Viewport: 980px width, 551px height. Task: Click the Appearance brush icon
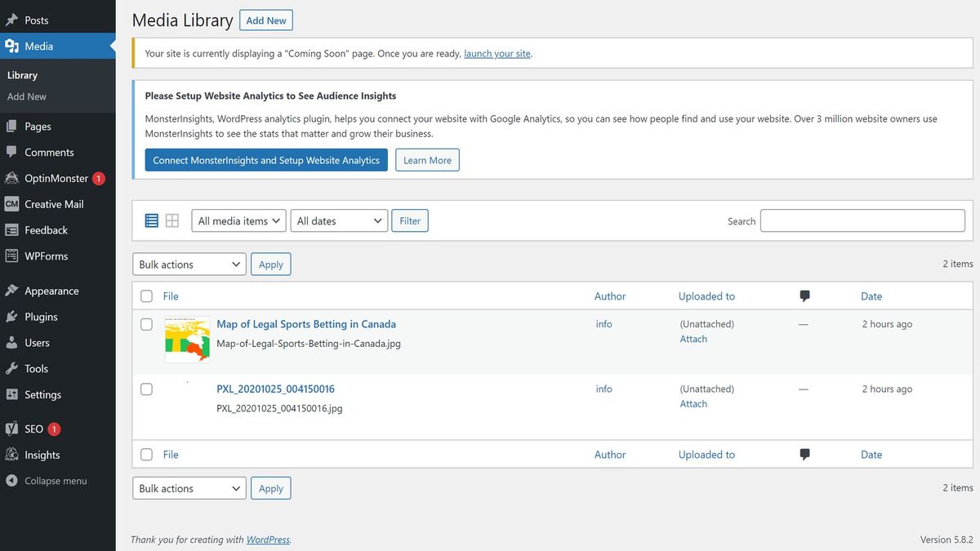click(11, 291)
